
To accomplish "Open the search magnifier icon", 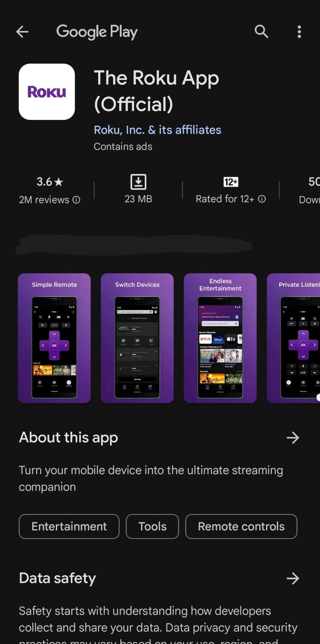I will pos(261,31).
